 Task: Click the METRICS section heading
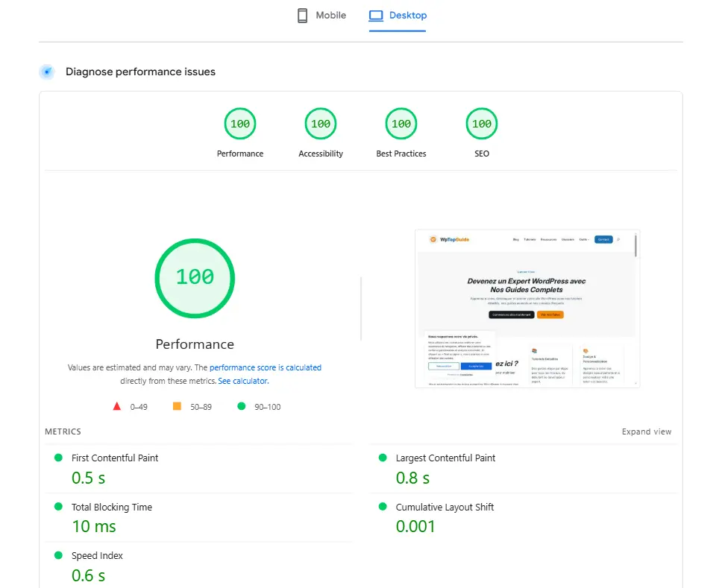click(x=63, y=431)
